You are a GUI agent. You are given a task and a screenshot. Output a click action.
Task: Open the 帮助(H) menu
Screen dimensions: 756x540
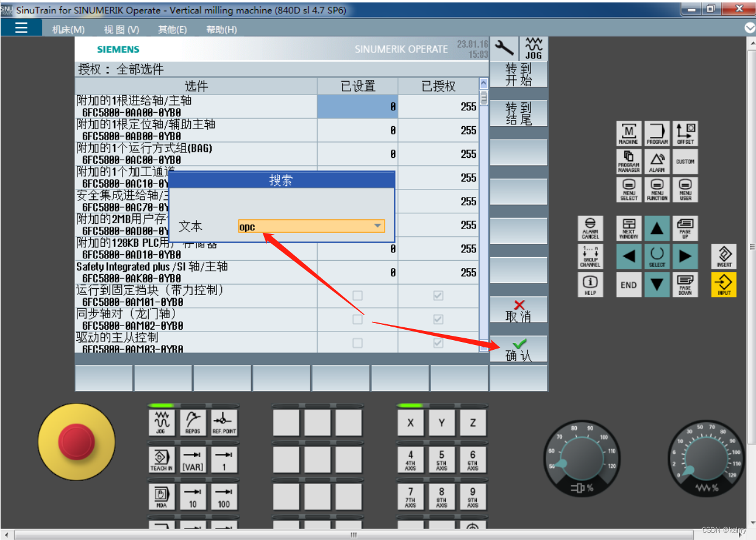(x=221, y=29)
